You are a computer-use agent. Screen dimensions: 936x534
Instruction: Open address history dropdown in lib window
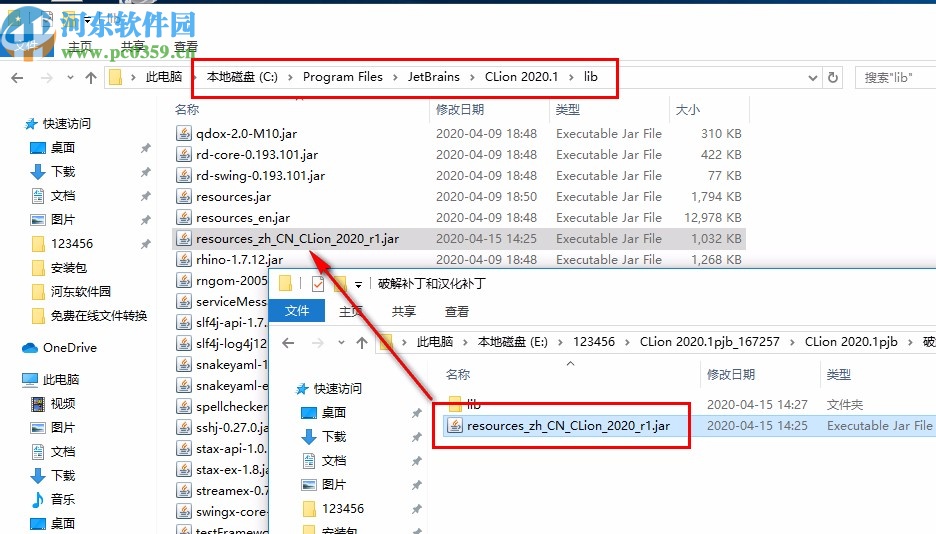click(812, 78)
